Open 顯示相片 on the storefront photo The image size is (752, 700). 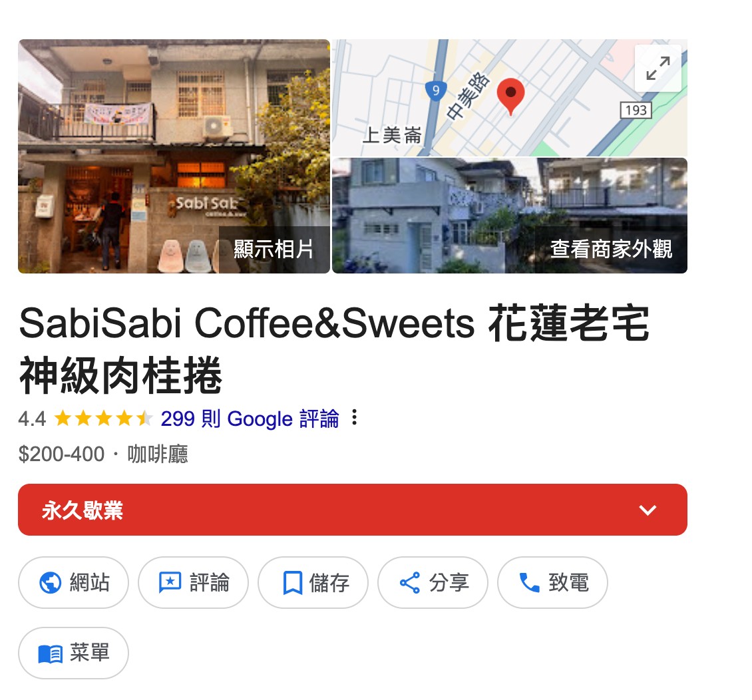[x=274, y=250]
